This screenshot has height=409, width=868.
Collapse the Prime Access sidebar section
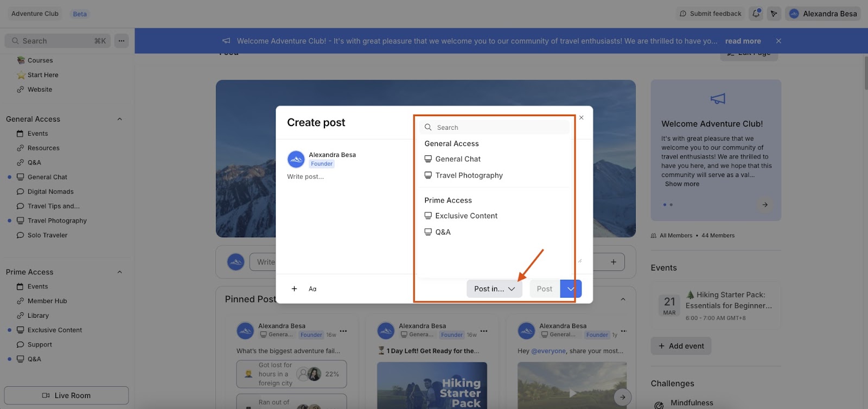pyautogui.click(x=119, y=272)
